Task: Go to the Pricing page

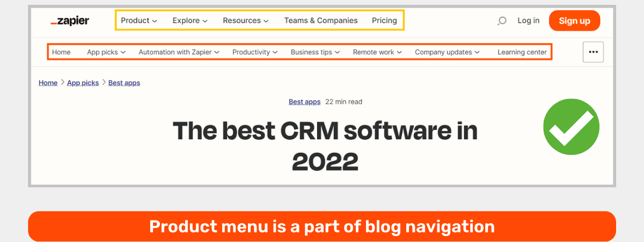Action: point(384,20)
